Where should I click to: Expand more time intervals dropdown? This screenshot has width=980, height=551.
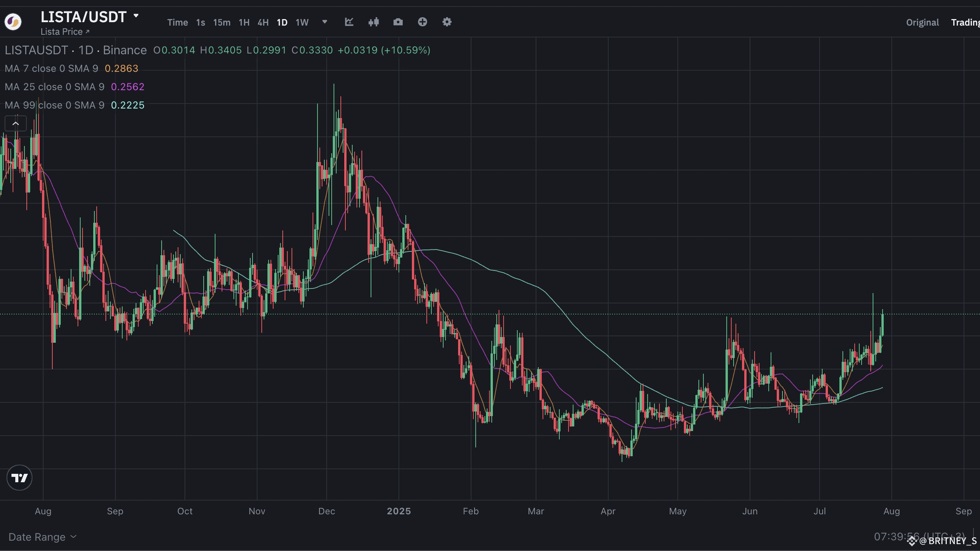325,22
